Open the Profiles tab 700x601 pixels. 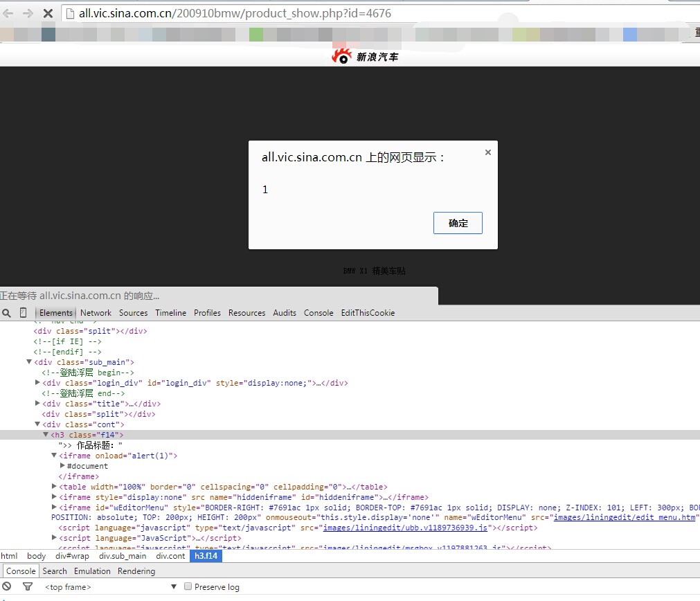point(207,312)
